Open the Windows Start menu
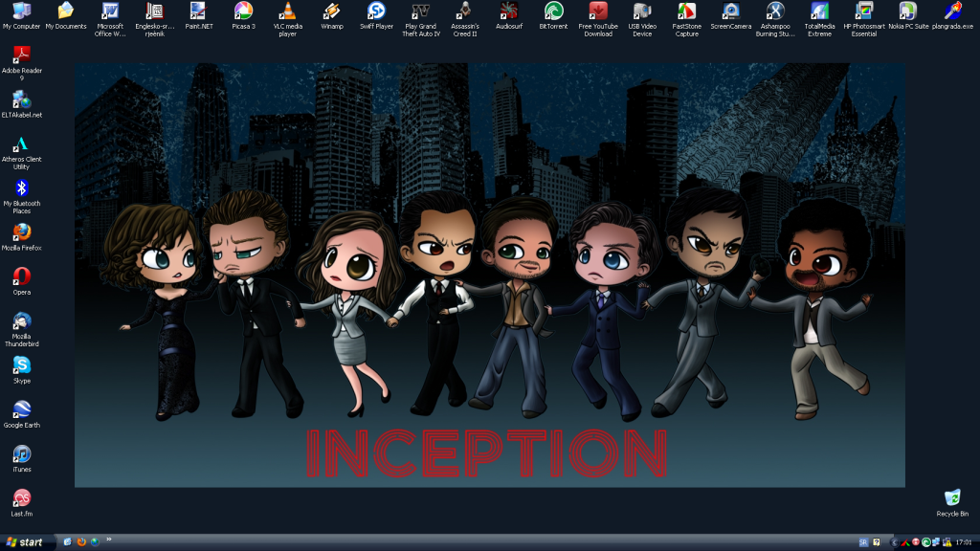The height and width of the screenshot is (551, 980). click(24, 542)
